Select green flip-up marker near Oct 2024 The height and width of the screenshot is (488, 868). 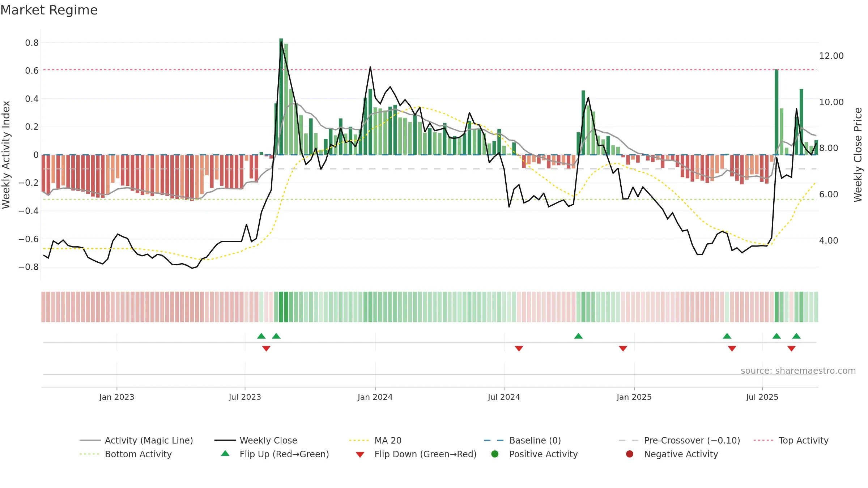(578, 336)
